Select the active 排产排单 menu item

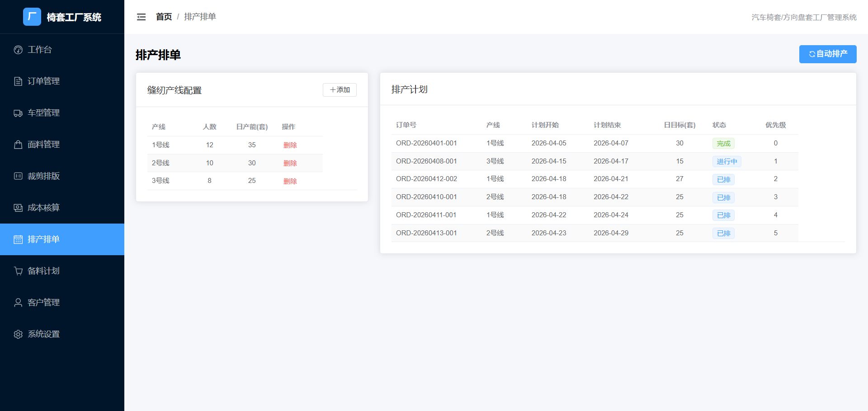pos(62,239)
